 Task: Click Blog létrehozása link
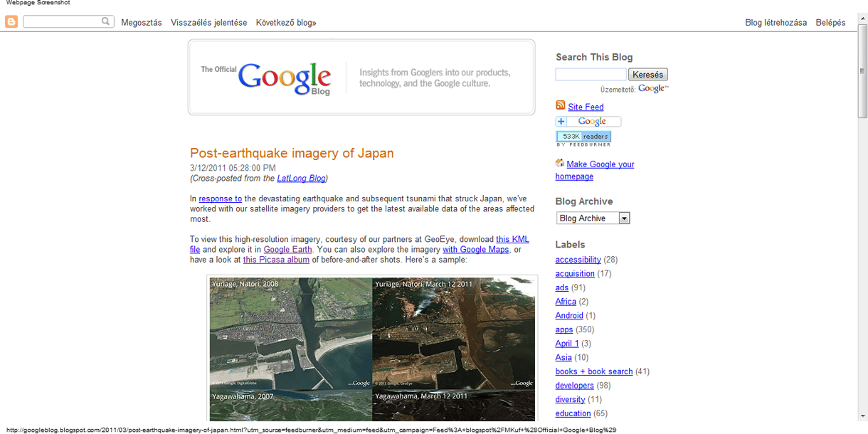pyautogui.click(x=776, y=23)
